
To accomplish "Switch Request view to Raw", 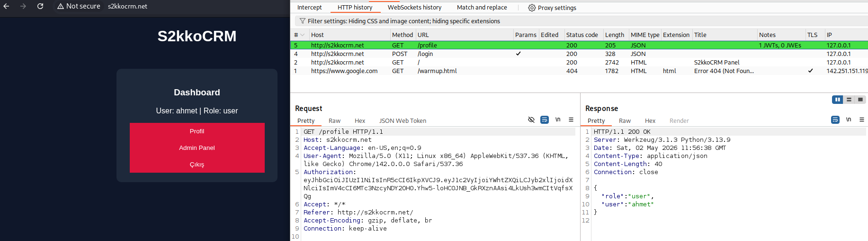I will coord(334,121).
